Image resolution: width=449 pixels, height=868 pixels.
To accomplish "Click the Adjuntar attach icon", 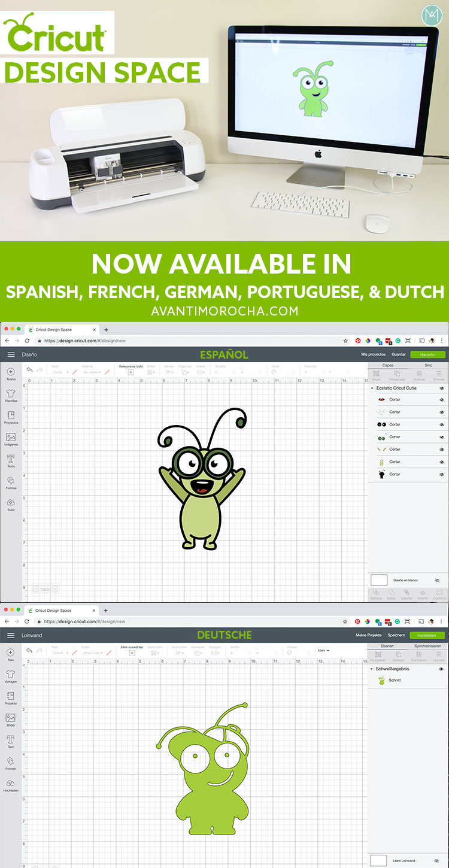I will 406,594.
